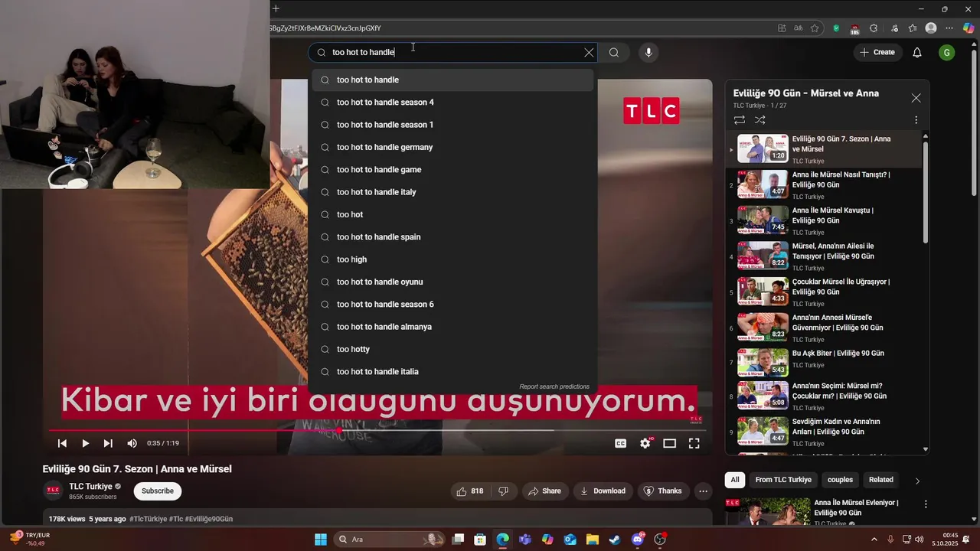Open Windows Start menu

click(321, 539)
